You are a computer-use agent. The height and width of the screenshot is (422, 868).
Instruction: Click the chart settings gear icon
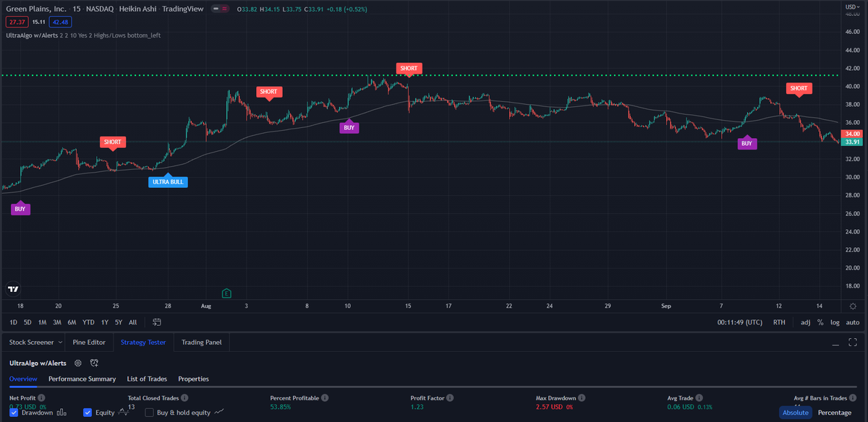pyautogui.click(x=854, y=306)
